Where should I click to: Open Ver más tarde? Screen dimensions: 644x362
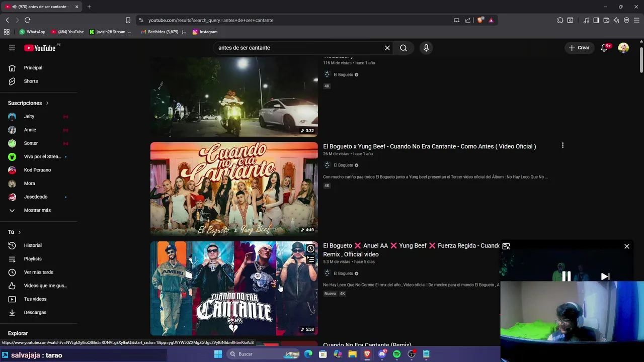(x=38, y=272)
